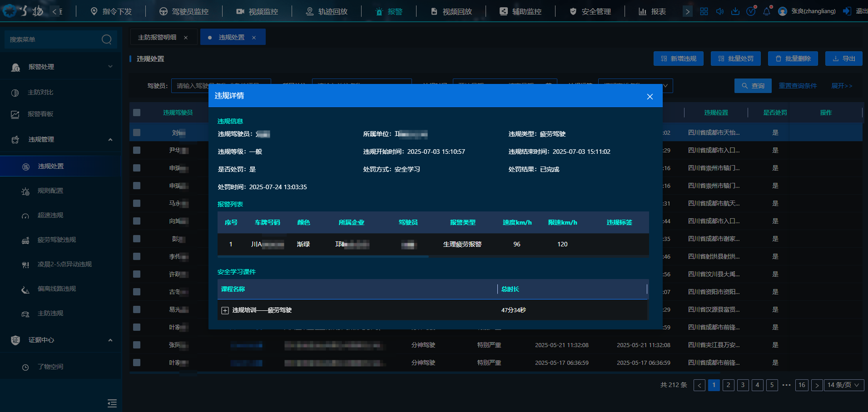868x412 pixels.
Task: Open the 14 条/页 page size dropdown
Action: click(x=843, y=385)
